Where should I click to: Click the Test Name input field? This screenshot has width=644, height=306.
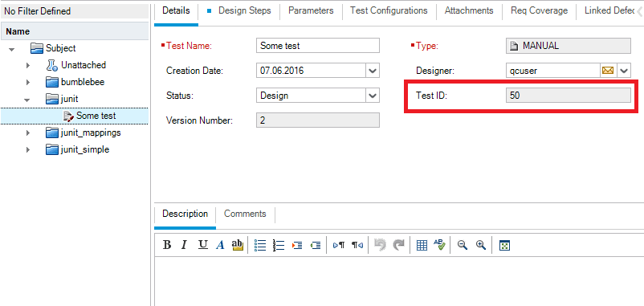click(x=318, y=46)
